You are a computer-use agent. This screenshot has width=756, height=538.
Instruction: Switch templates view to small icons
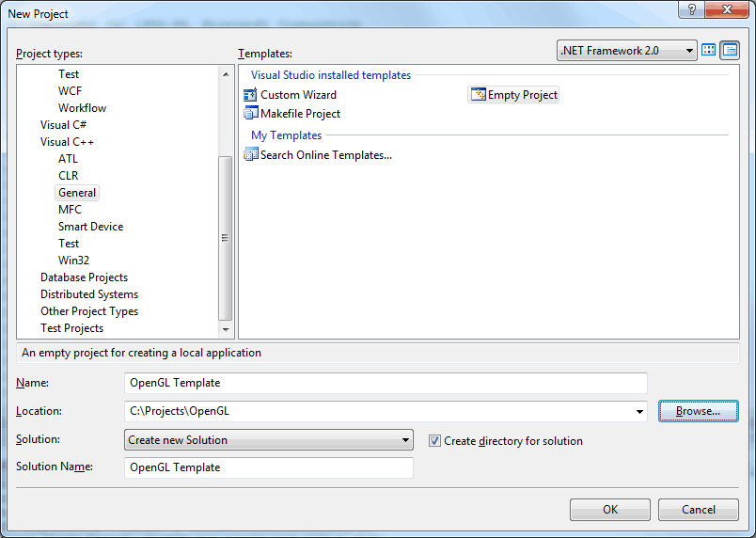730,50
